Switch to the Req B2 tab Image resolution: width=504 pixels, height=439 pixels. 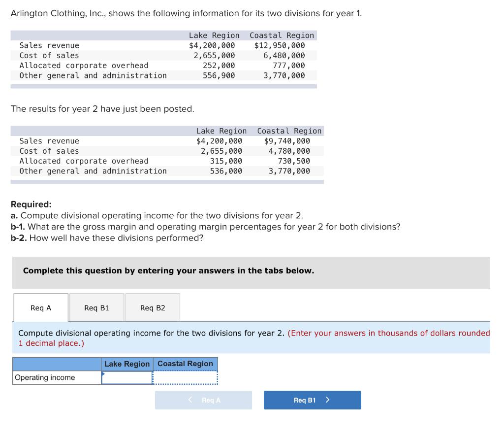pyautogui.click(x=153, y=307)
